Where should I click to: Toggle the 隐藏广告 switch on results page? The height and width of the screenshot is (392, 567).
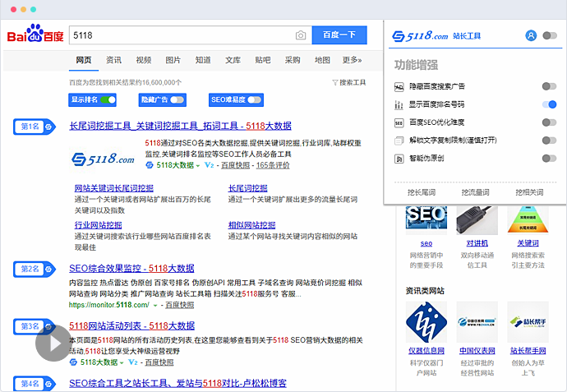pyautogui.click(x=177, y=99)
